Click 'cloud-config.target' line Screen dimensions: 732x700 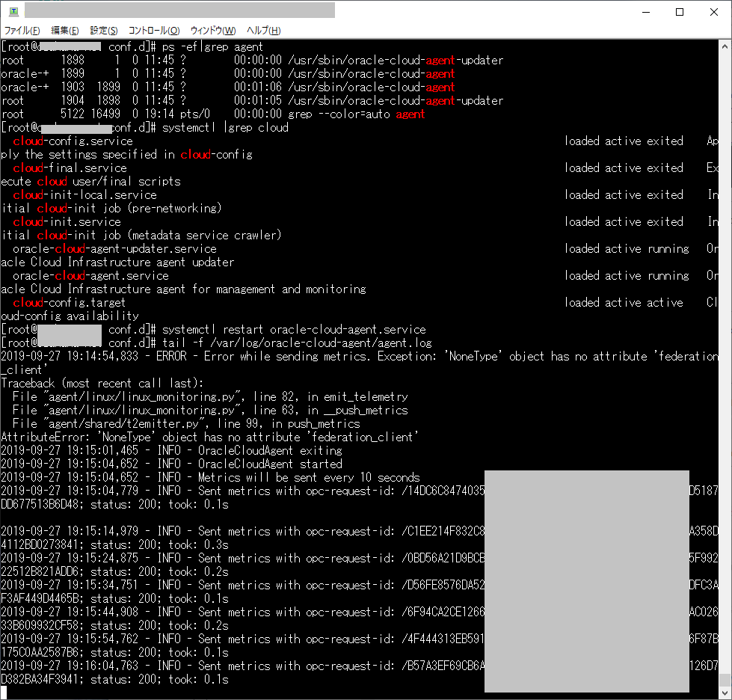coord(69,303)
